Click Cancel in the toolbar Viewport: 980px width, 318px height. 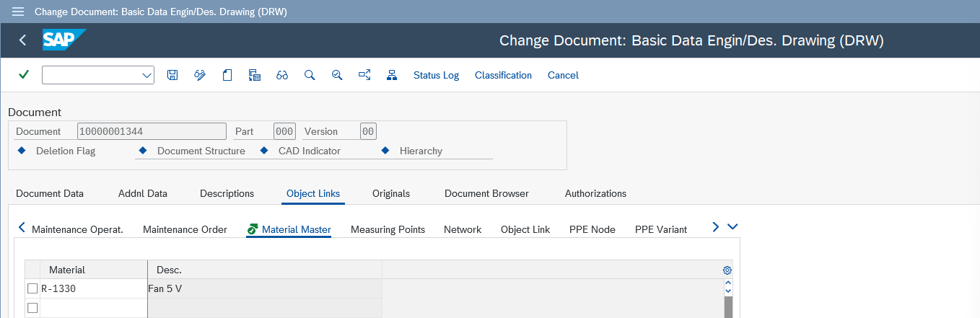(x=563, y=75)
